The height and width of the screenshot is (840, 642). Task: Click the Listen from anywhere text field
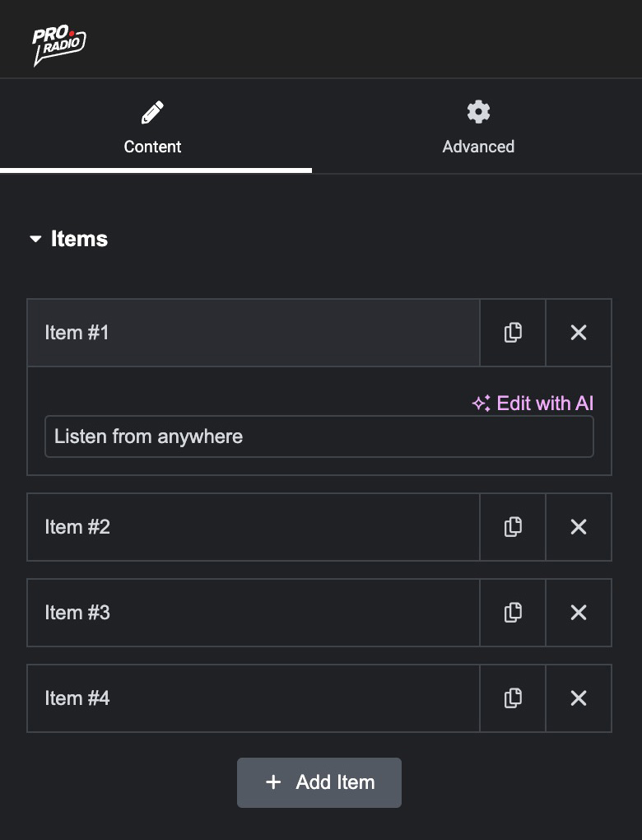click(319, 436)
